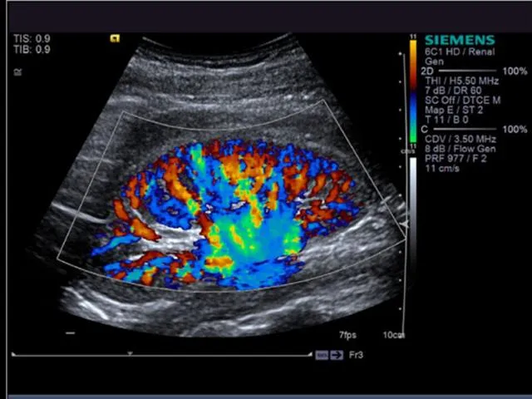This screenshot has width=532, height=399.
Task: Click the arrow icon beside Fr3
Action: tap(337, 355)
